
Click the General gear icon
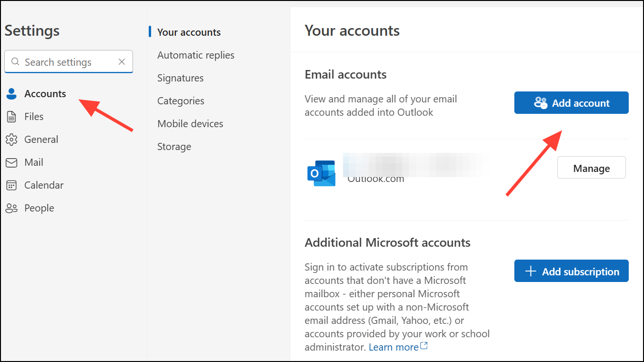(x=11, y=140)
